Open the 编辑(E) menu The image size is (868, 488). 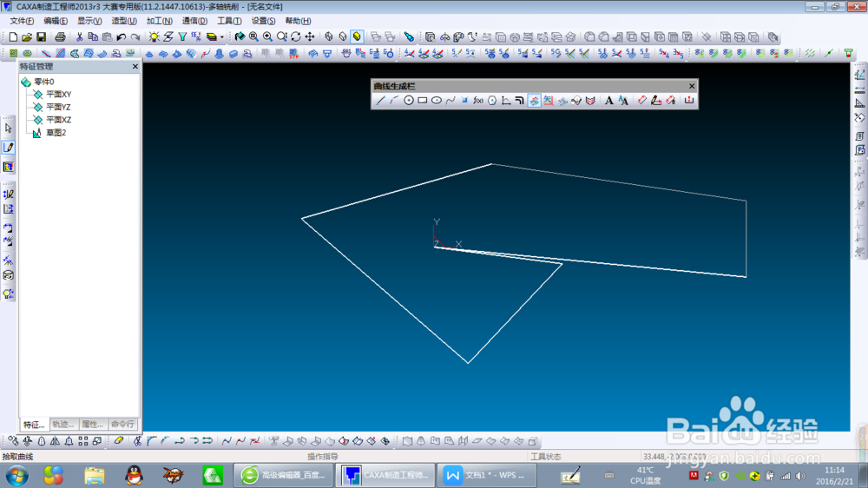pos(56,21)
